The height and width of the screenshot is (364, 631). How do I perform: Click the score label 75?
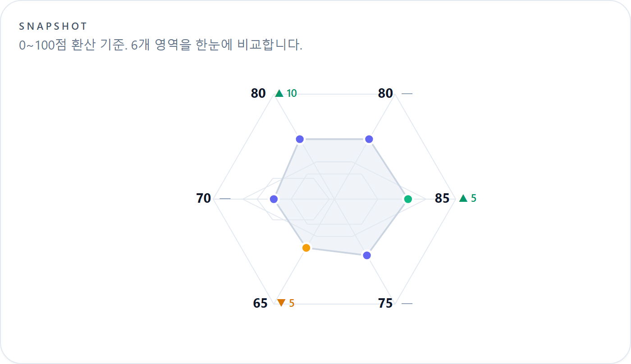point(385,304)
